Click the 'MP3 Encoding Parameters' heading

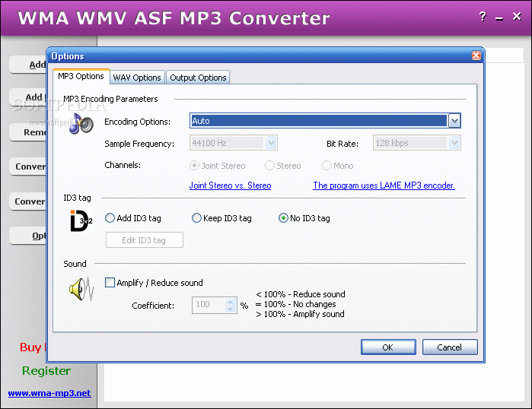pyautogui.click(x=110, y=99)
